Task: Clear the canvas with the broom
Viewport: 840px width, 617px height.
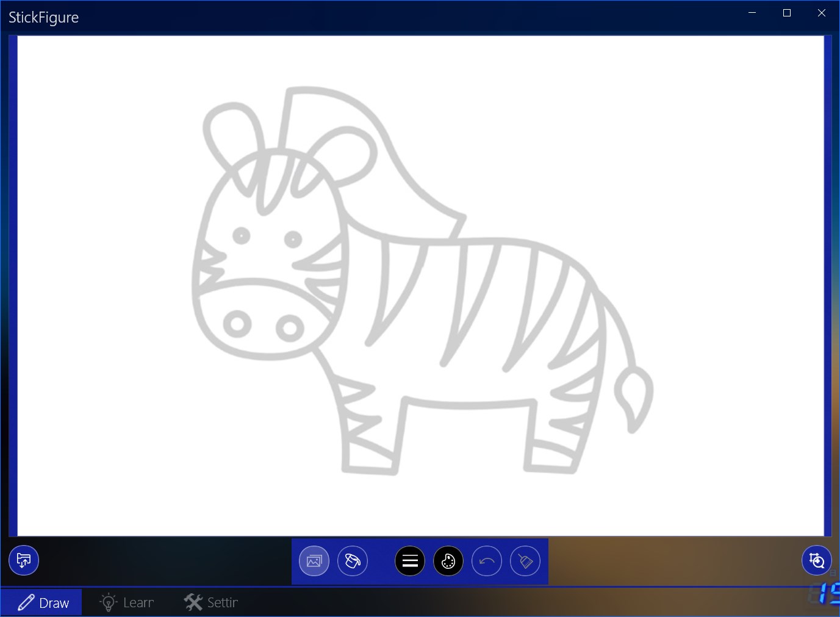Action: (x=525, y=561)
